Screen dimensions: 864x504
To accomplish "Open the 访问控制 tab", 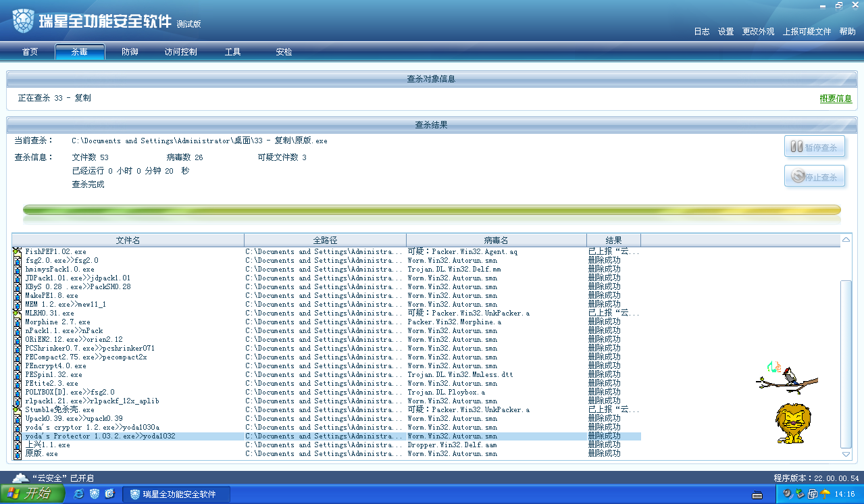I will (x=180, y=52).
